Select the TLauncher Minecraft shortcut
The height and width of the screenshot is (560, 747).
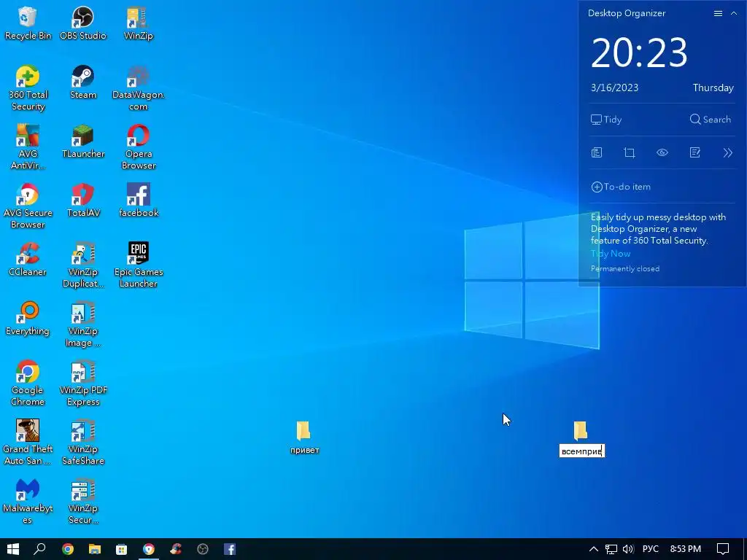[x=83, y=141]
